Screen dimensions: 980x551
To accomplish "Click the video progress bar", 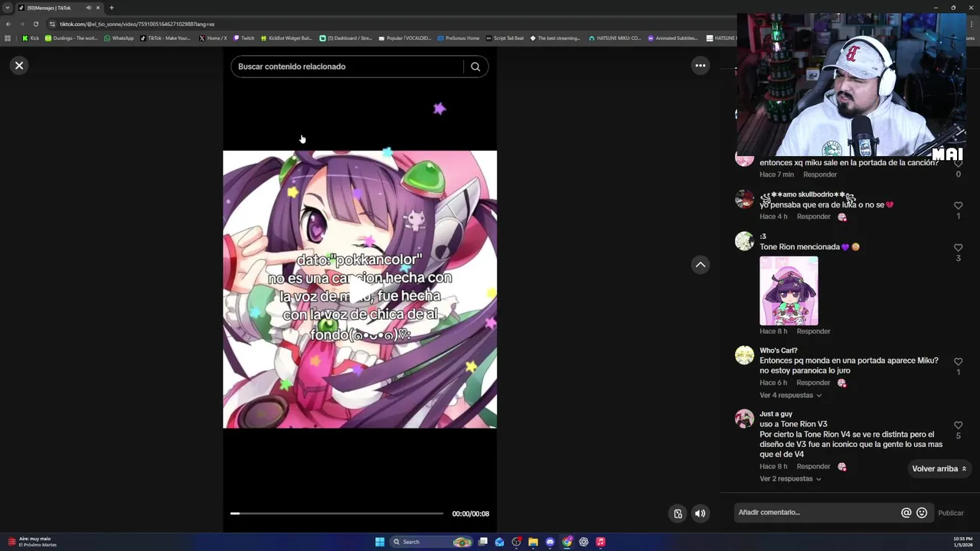I will (x=337, y=514).
